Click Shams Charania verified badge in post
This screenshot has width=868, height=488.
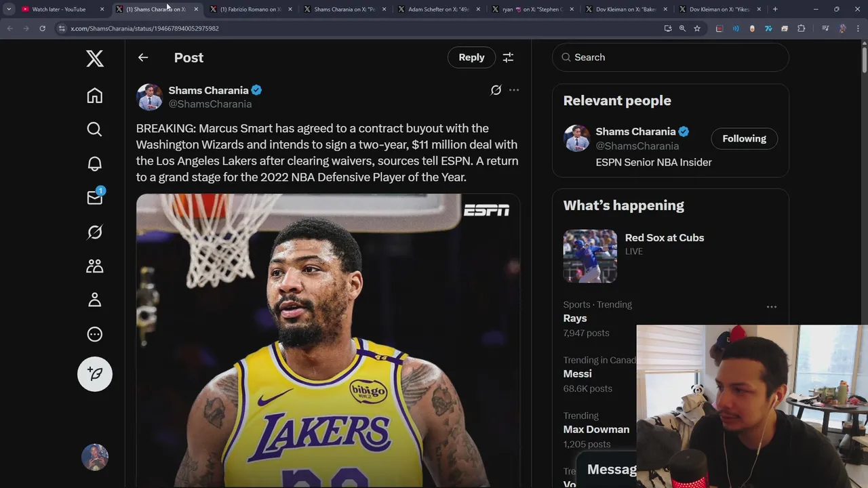point(256,90)
